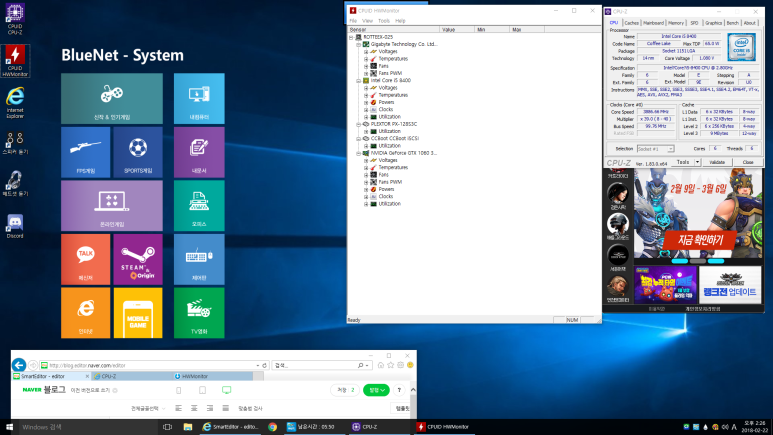Switch to the Memory tab in CPU-Z

click(x=676, y=23)
